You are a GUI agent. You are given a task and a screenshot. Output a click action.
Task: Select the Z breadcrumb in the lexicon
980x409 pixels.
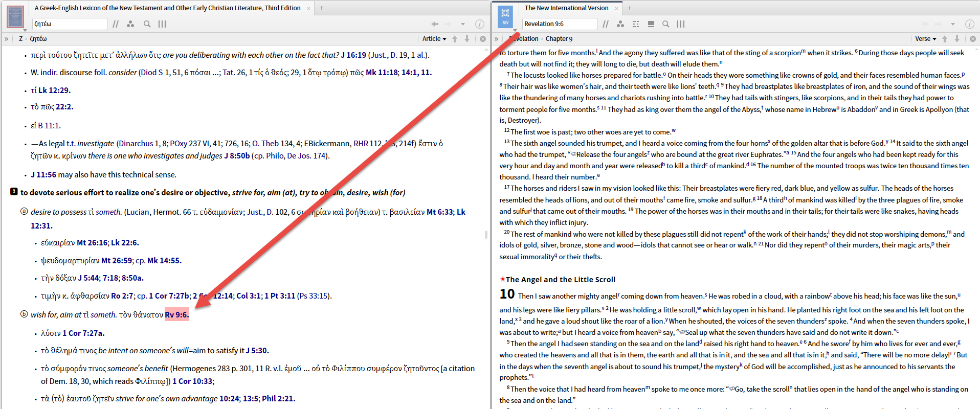pos(21,39)
